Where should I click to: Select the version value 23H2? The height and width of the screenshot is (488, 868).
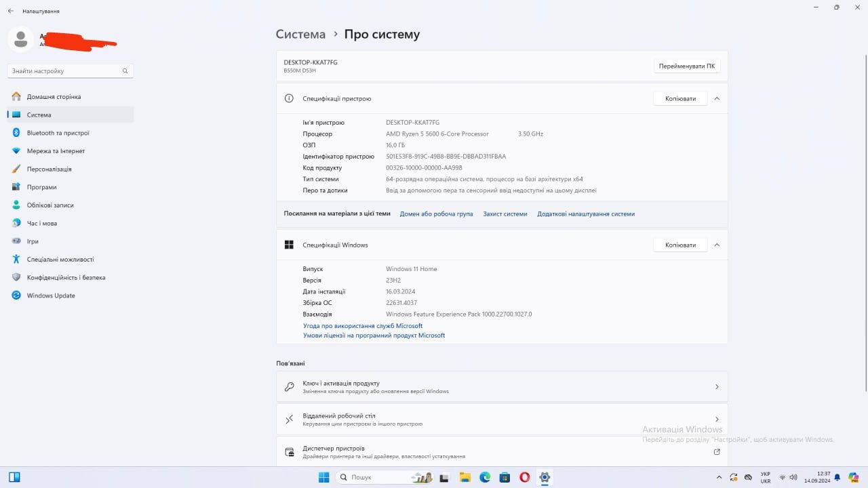(393, 280)
